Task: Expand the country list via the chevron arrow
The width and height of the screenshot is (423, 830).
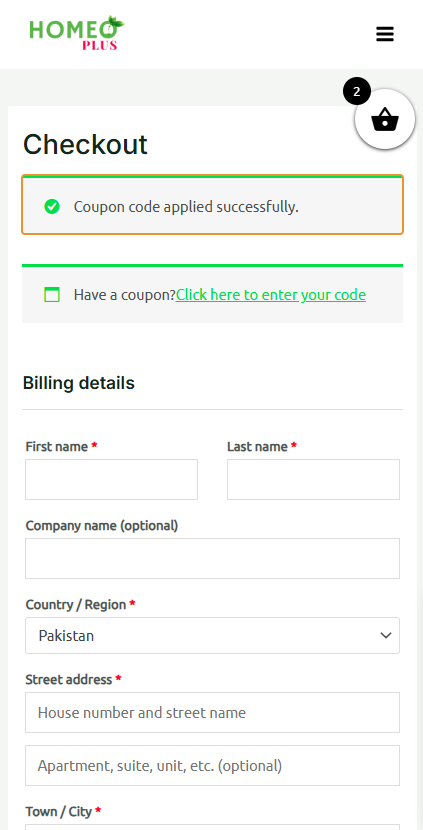Action: (x=385, y=635)
